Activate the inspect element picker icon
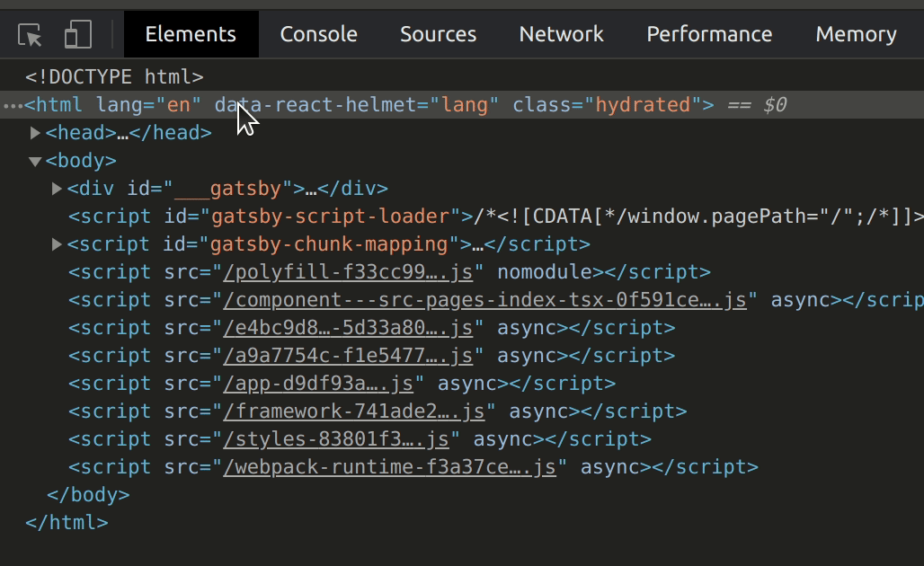 tap(30, 35)
